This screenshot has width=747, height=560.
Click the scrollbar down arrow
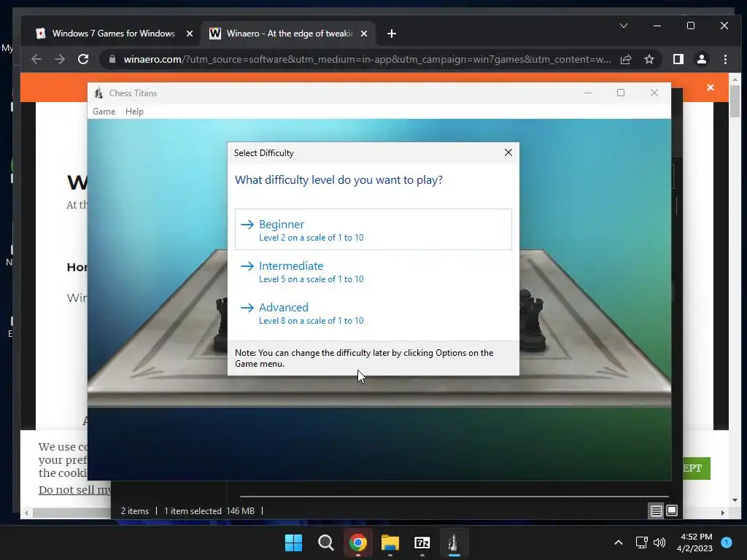pos(735,500)
